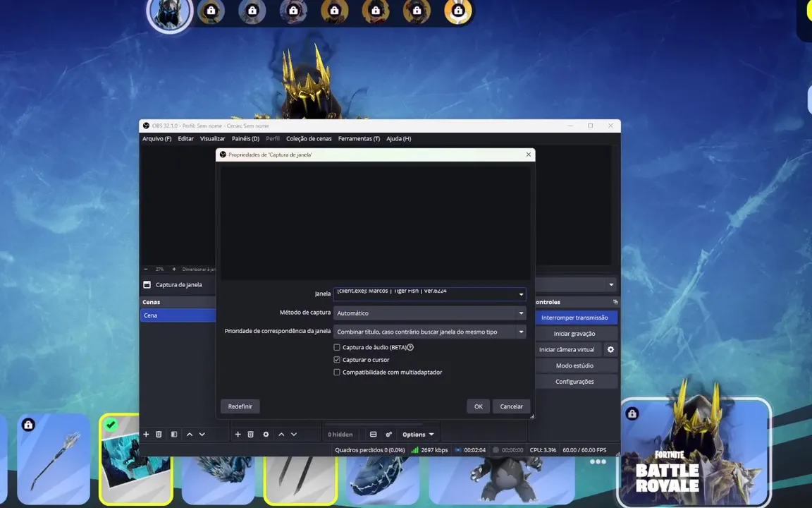The width and height of the screenshot is (812, 508).
Task: Delete the selected scene with the trash icon
Action: pyautogui.click(x=159, y=435)
